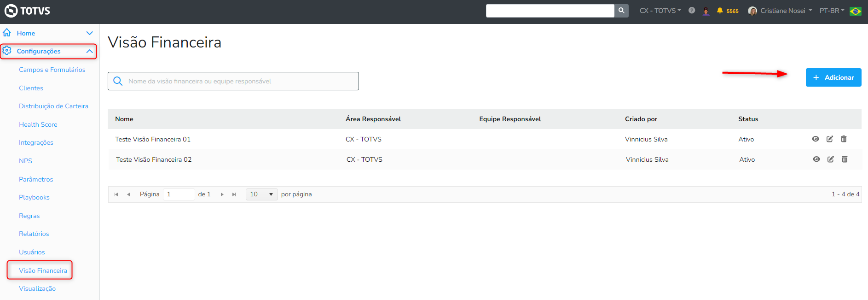Click the magnifier search button in header
868x300 pixels.
621,11
